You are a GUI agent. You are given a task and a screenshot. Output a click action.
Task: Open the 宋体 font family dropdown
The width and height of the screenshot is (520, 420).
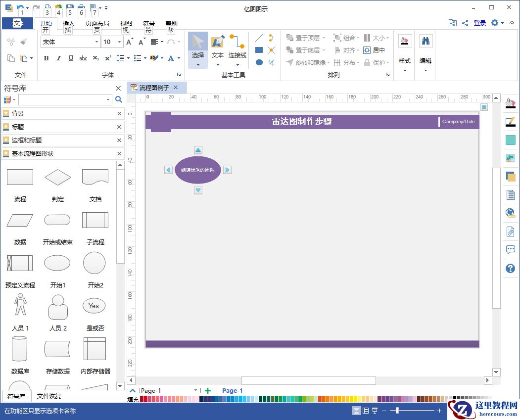coord(97,42)
